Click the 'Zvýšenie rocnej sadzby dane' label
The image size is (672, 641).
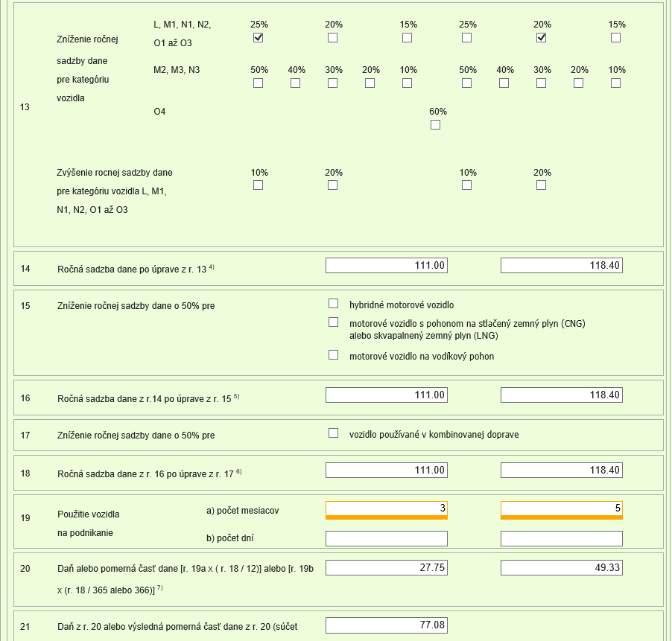click(115, 173)
